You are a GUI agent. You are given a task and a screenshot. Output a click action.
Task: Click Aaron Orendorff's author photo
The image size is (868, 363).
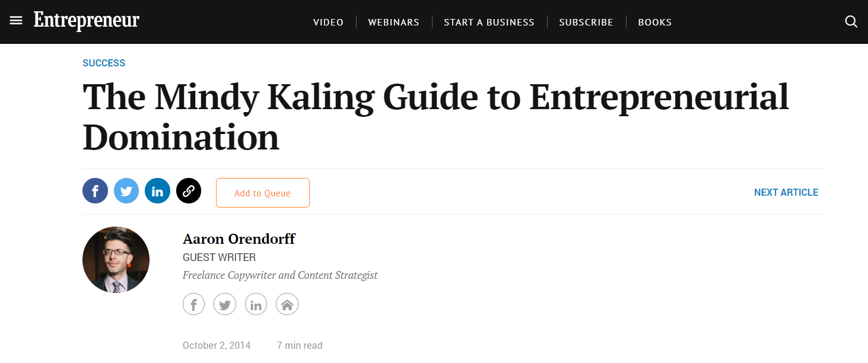[x=116, y=260]
